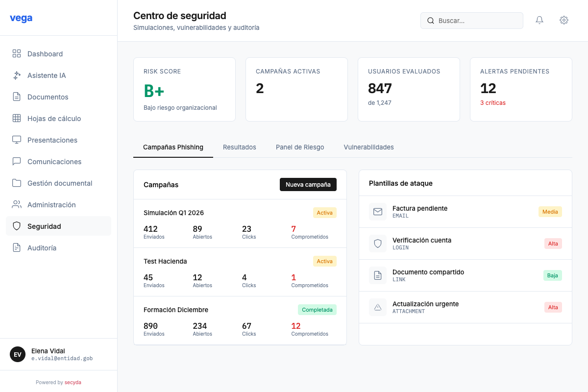
Task: Select the warning icon on Actualización urgente
Action: click(x=378, y=307)
